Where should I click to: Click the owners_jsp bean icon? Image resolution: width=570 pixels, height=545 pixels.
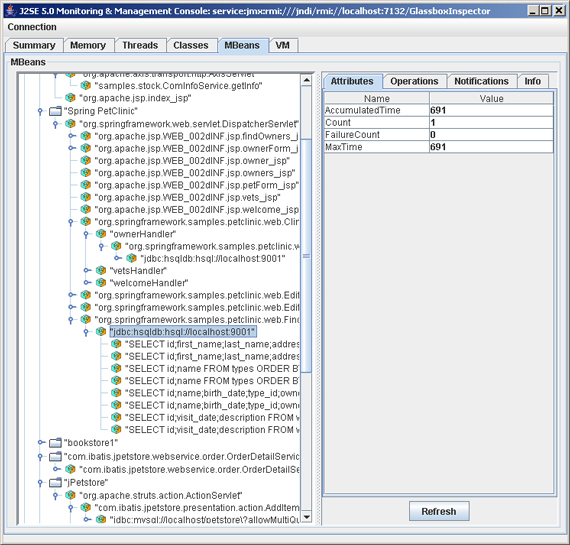pos(86,173)
